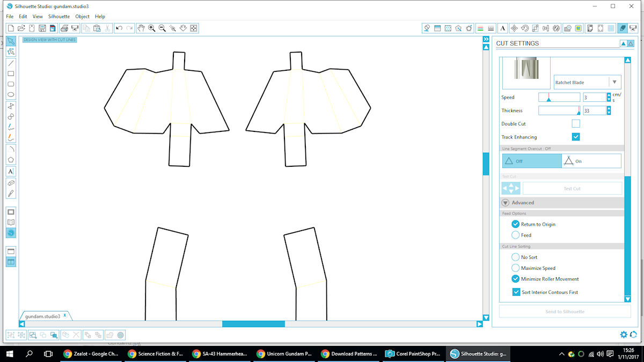The height and width of the screenshot is (362, 644).
Task: Enable the Double Cut checkbox
Action: [x=576, y=123]
